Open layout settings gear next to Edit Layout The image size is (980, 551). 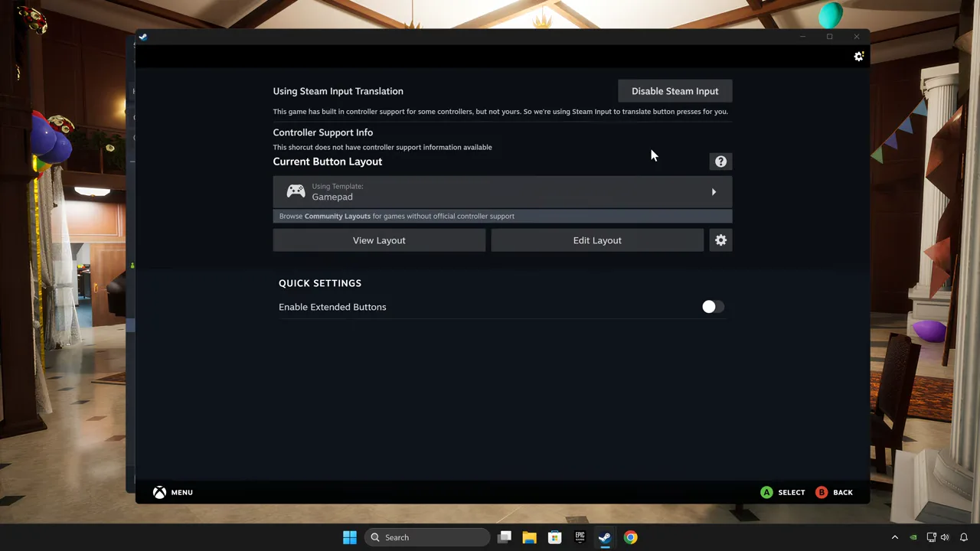click(x=720, y=240)
